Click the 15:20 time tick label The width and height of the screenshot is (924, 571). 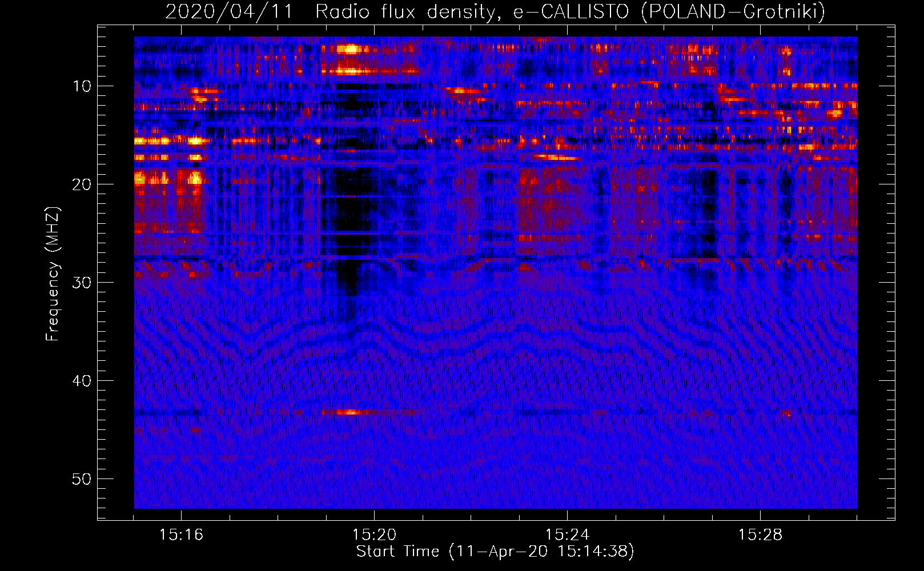pyautogui.click(x=374, y=535)
